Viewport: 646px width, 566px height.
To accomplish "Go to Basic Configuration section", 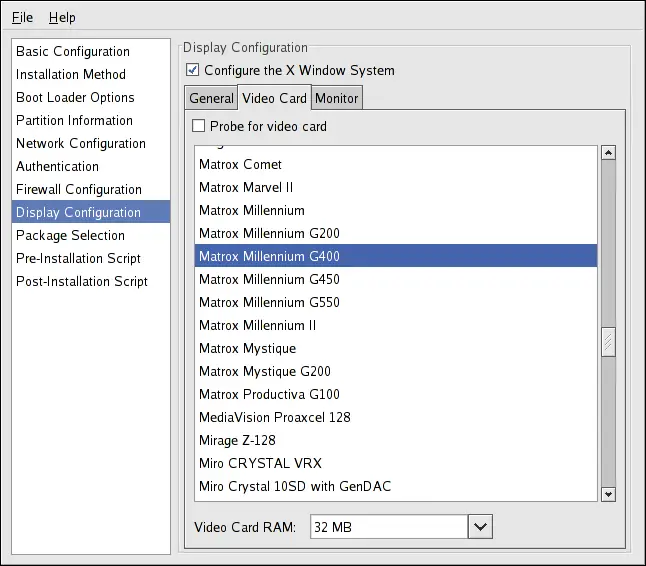I will tap(73, 51).
